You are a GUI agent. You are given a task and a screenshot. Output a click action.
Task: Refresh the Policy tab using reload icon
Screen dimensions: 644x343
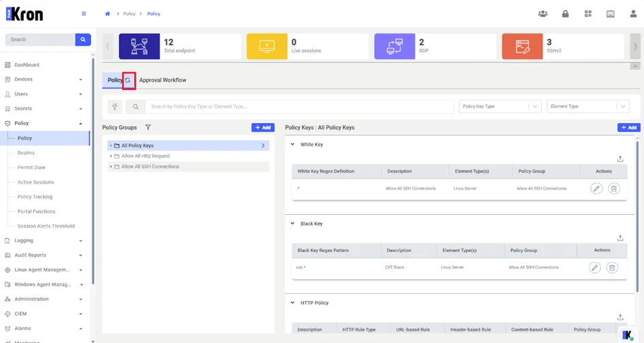point(127,80)
